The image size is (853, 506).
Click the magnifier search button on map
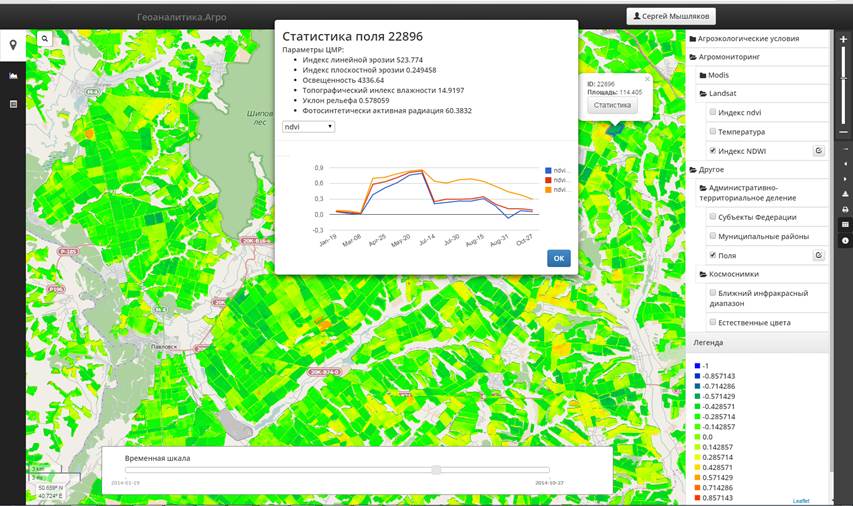coord(45,38)
